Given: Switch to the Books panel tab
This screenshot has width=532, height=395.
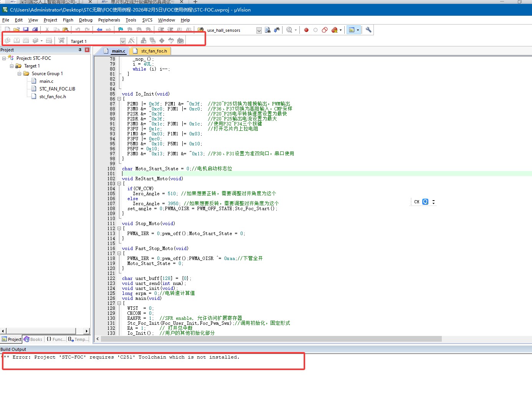Looking at the screenshot, I should click(x=33, y=339).
